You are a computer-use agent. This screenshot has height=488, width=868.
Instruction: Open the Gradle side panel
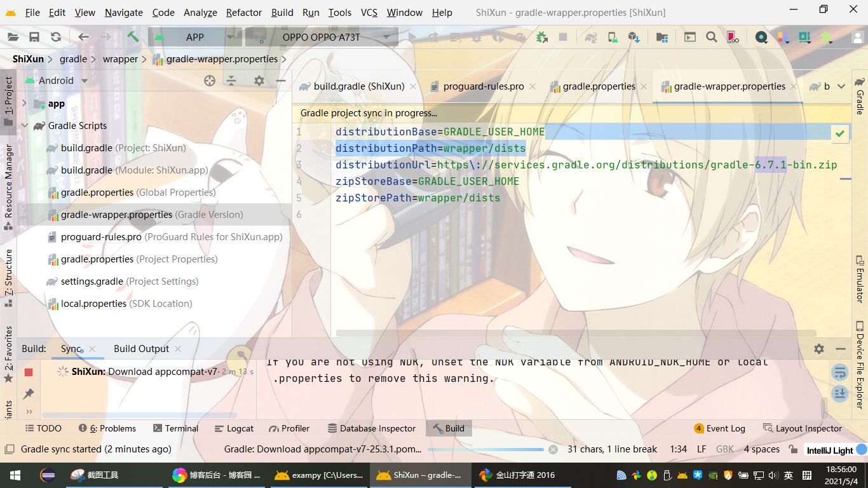point(860,95)
